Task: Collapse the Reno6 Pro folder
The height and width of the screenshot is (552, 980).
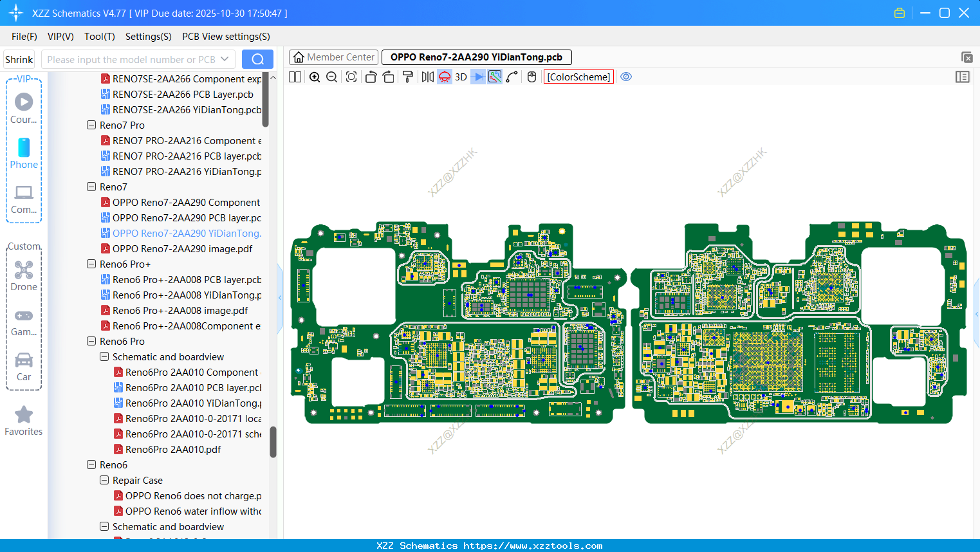Action: coord(91,341)
